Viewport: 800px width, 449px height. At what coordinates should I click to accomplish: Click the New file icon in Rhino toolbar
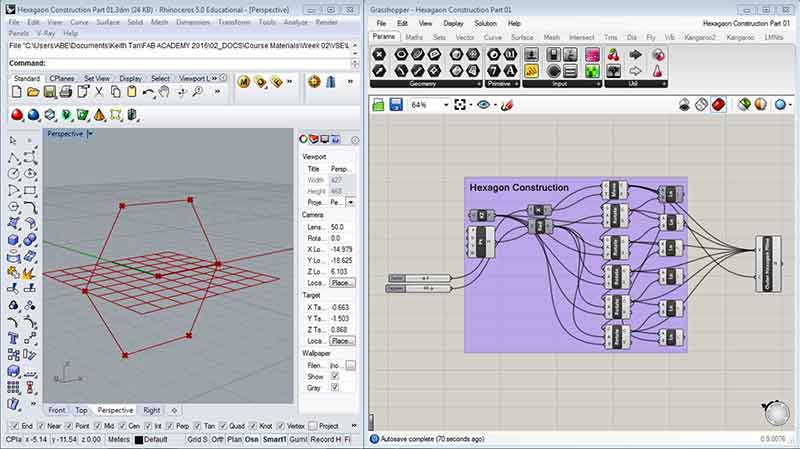[16, 92]
